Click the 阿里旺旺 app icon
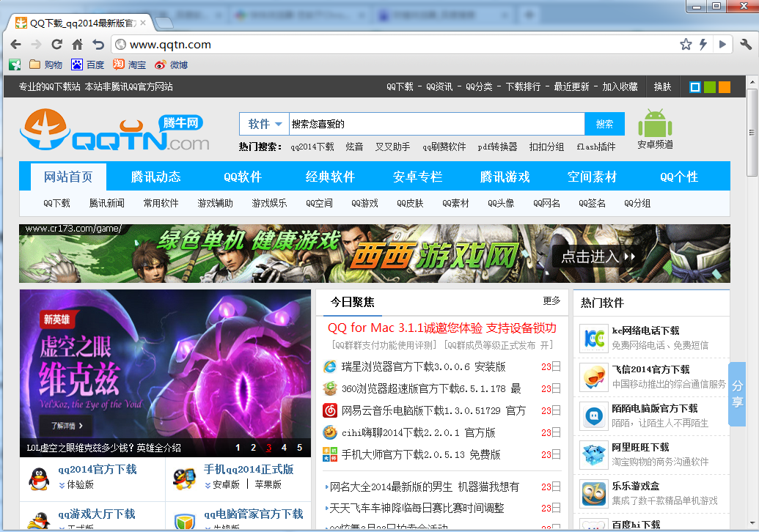Image resolution: width=759 pixels, height=532 pixels. point(594,454)
